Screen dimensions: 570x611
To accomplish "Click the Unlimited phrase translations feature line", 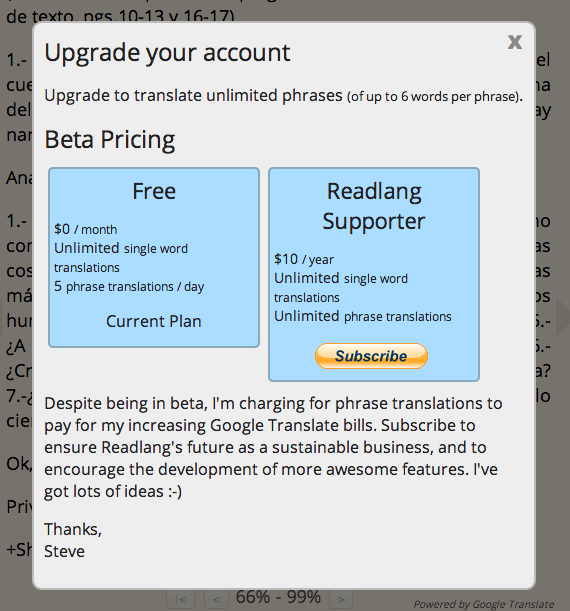I will click(x=363, y=316).
